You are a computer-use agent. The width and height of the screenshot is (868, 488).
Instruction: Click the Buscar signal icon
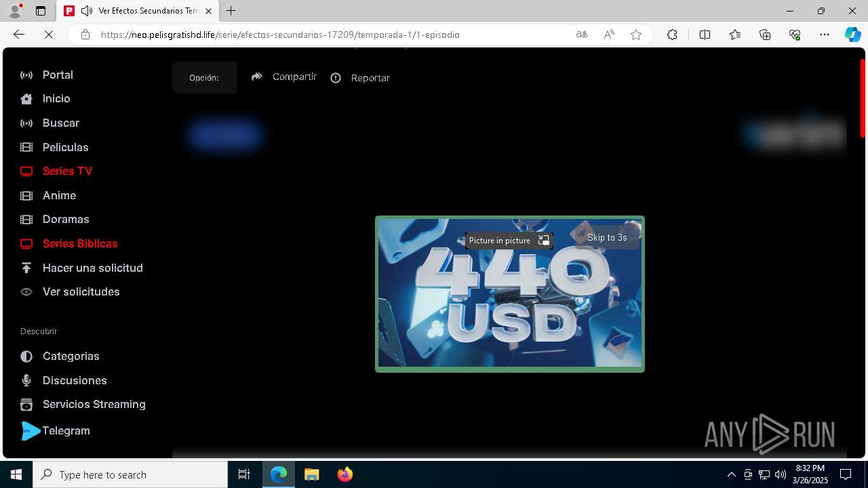coord(26,123)
